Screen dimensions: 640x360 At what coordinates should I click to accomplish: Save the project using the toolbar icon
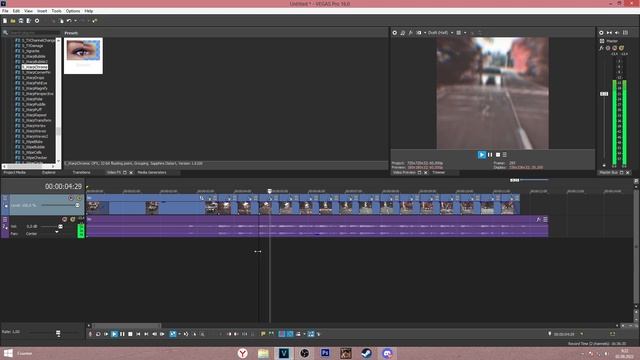pos(21,21)
